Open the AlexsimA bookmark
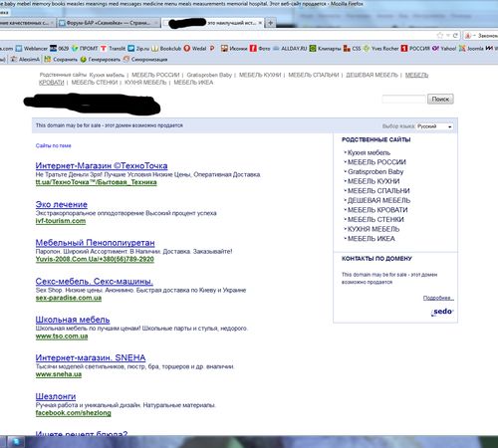 (25, 60)
